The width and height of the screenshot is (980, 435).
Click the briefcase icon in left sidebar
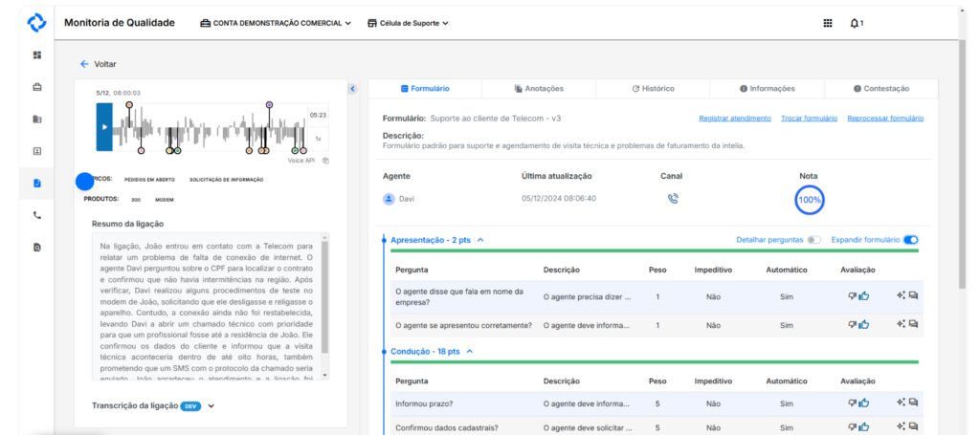(37, 87)
